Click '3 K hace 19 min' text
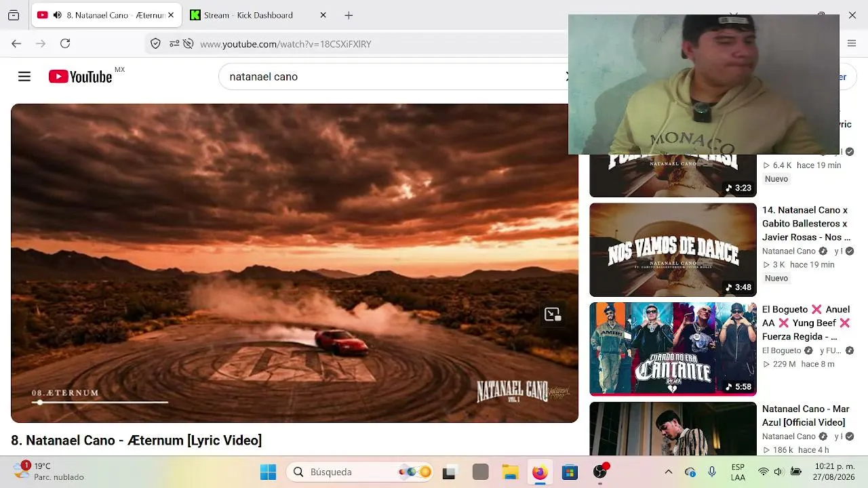The image size is (868, 488). 799,265
